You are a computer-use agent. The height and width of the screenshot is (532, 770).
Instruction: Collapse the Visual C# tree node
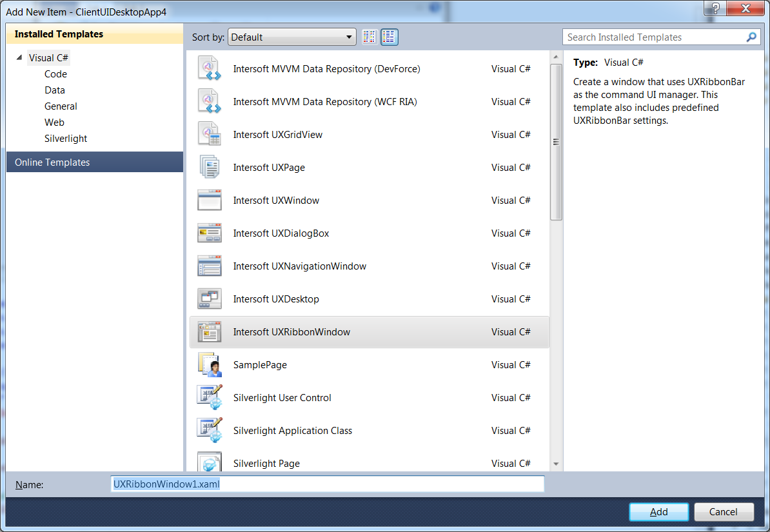(x=19, y=57)
